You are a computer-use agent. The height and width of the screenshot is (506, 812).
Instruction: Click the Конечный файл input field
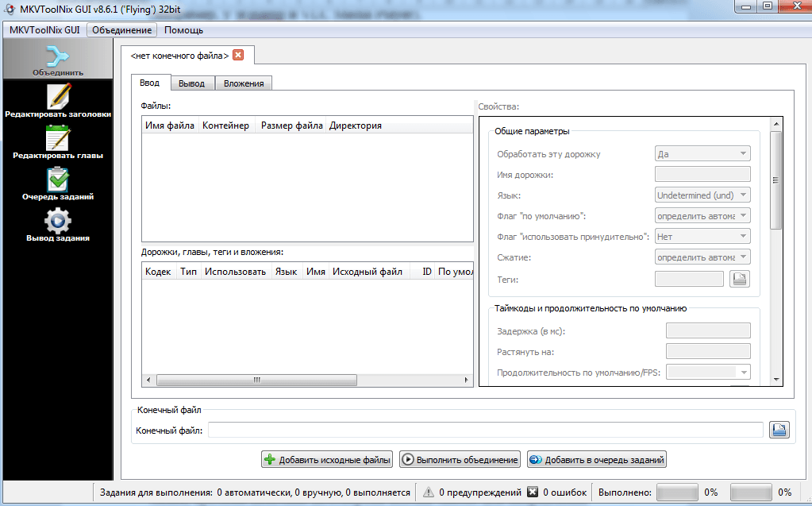485,430
